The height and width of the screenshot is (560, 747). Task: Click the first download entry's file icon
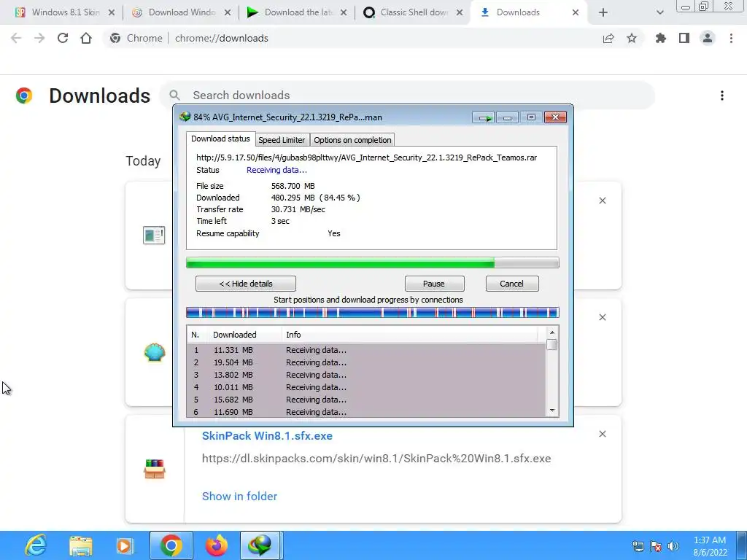click(154, 236)
